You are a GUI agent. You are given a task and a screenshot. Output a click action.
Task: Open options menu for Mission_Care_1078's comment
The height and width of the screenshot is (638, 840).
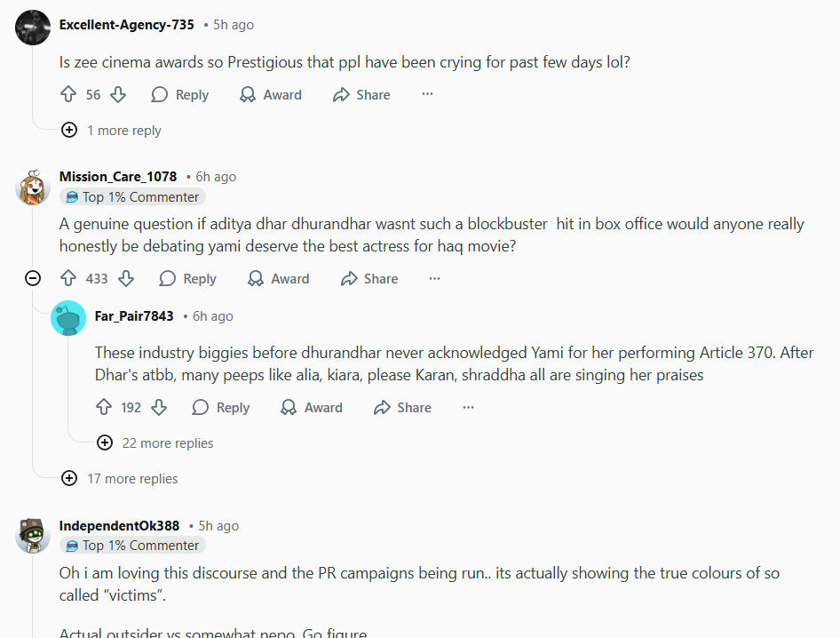coord(434,279)
